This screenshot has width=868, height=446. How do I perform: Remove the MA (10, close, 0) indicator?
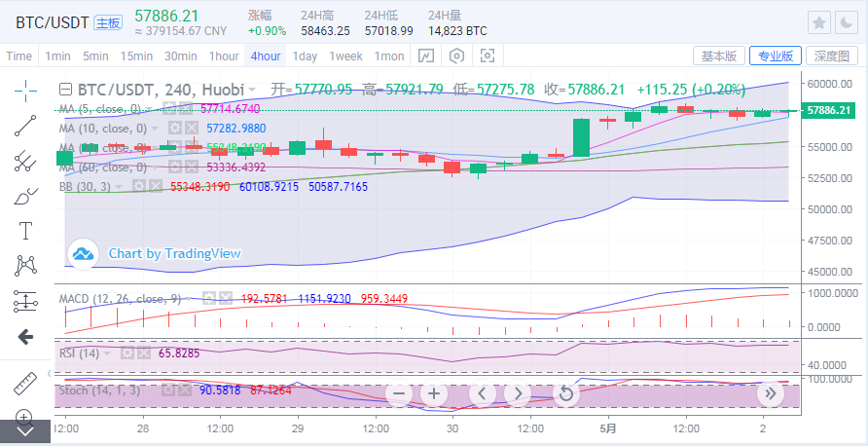click(191, 129)
